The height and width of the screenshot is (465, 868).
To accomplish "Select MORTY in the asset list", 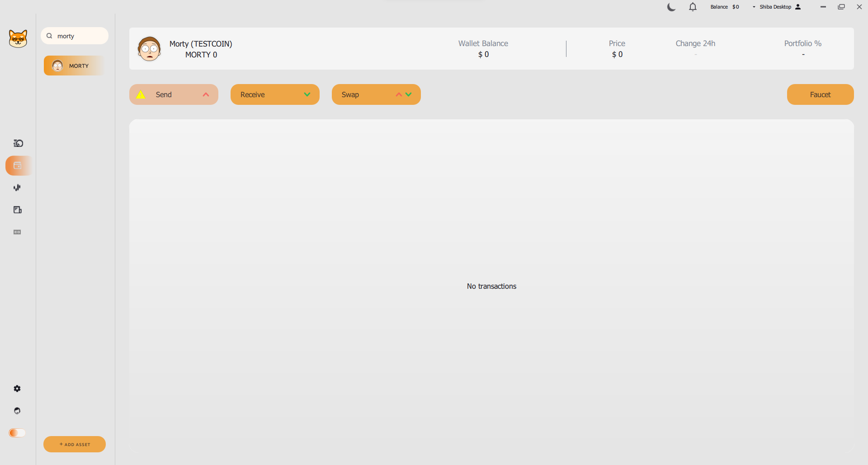I will [75, 66].
